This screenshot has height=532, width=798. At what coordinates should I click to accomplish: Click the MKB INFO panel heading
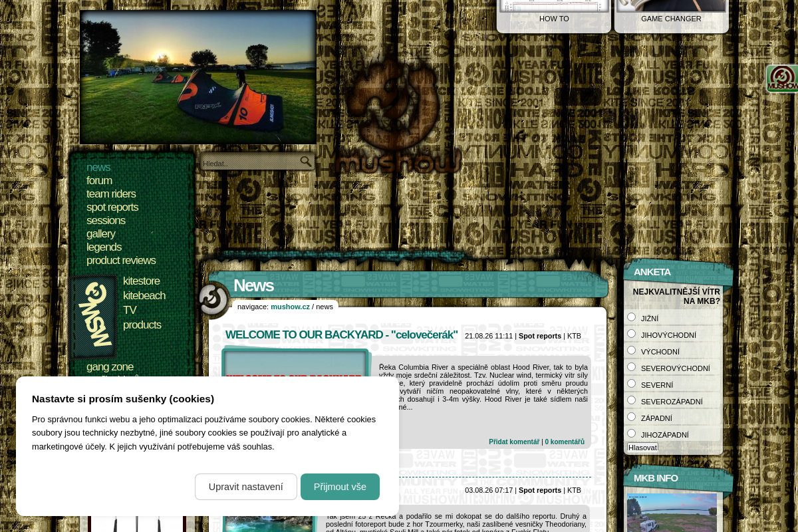point(656,478)
